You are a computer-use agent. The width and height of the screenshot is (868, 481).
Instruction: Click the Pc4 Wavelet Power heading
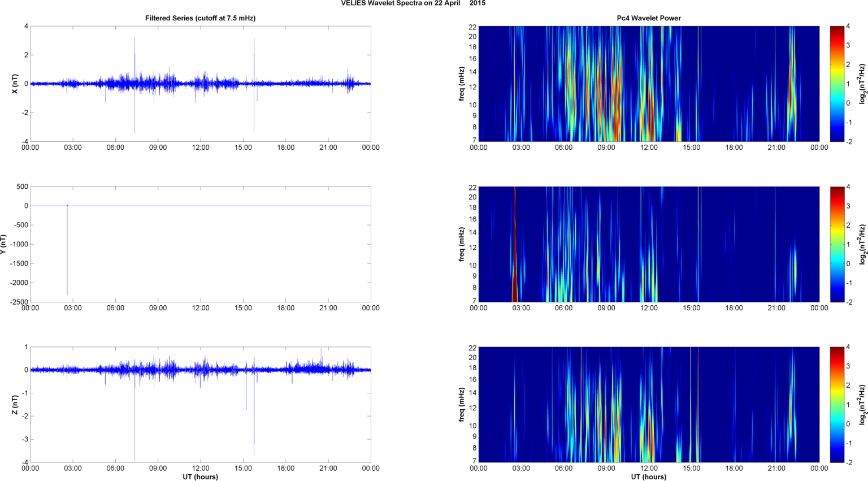coord(649,18)
